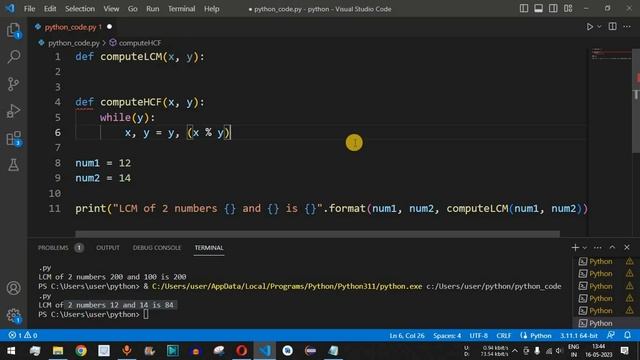Click UTF-8 encoding in status bar

478,336
